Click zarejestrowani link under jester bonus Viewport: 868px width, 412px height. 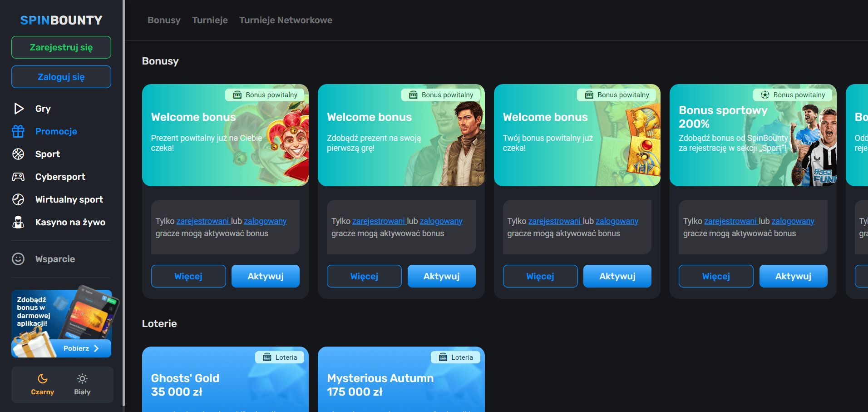click(x=203, y=221)
